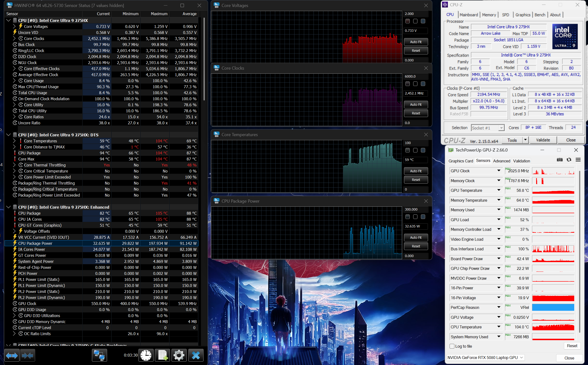Viewport: 588px width, 365px height.
Task: Open the GPU-Z hamburger menu icon
Action: point(578,160)
